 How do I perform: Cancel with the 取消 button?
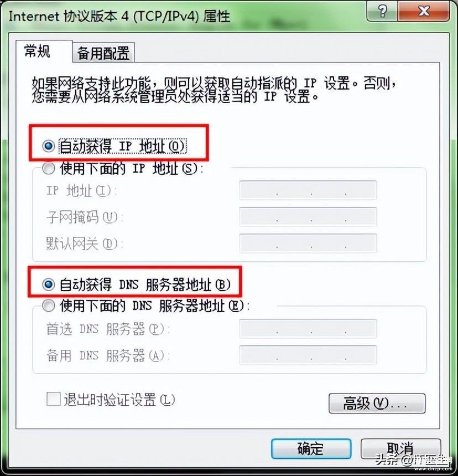click(x=400, y=448)
